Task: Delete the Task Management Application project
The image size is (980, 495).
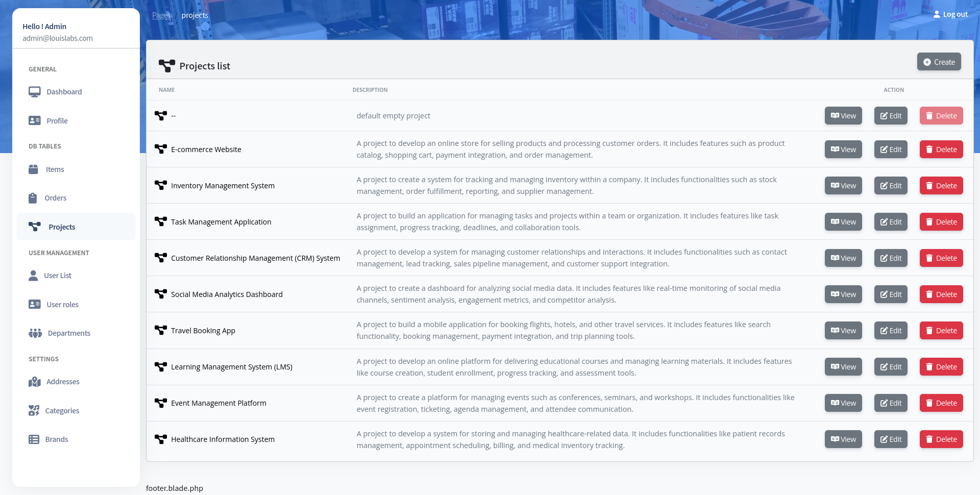Action: point(941,222)
